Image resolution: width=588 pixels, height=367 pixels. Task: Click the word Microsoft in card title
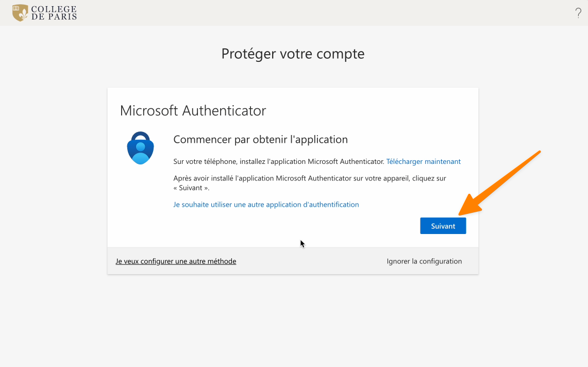pyautogui.click(x=149, y=110)
